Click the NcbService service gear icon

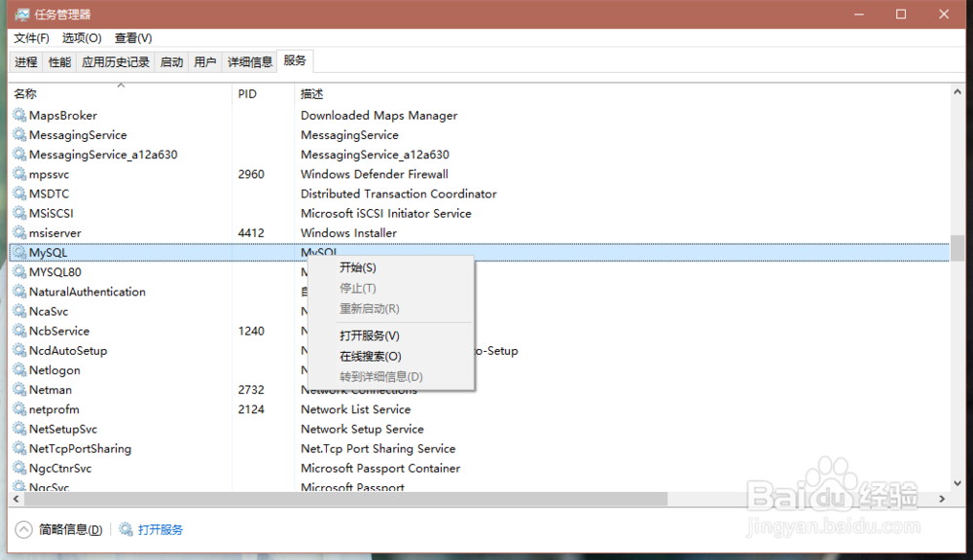(19, 331)
